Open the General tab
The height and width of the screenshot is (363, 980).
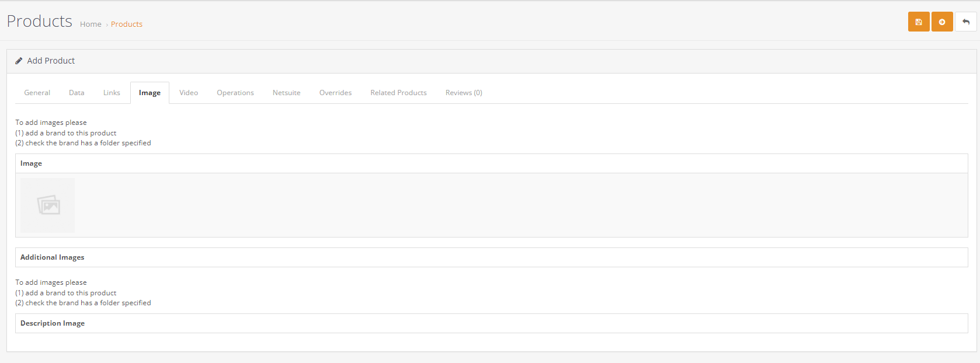tap(37, 93)
